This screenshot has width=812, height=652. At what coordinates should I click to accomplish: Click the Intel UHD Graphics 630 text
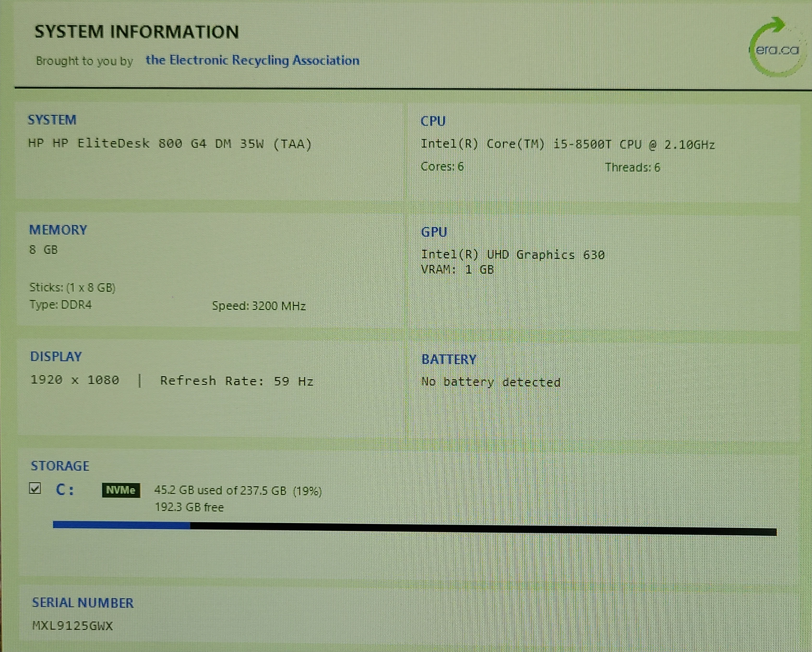[513, 255]
